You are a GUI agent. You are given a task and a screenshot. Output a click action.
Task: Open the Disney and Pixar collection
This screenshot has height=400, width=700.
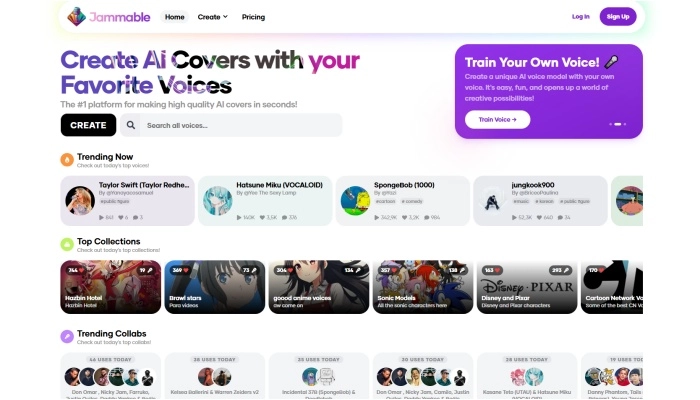527,287
